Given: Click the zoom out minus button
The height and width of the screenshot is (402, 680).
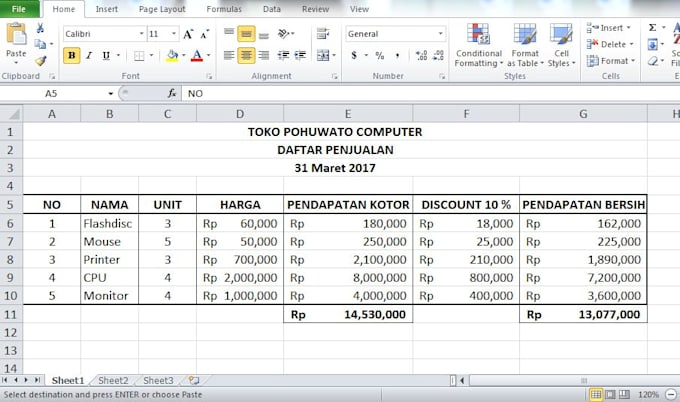Looking at the screenshot, I should [670, 394].
